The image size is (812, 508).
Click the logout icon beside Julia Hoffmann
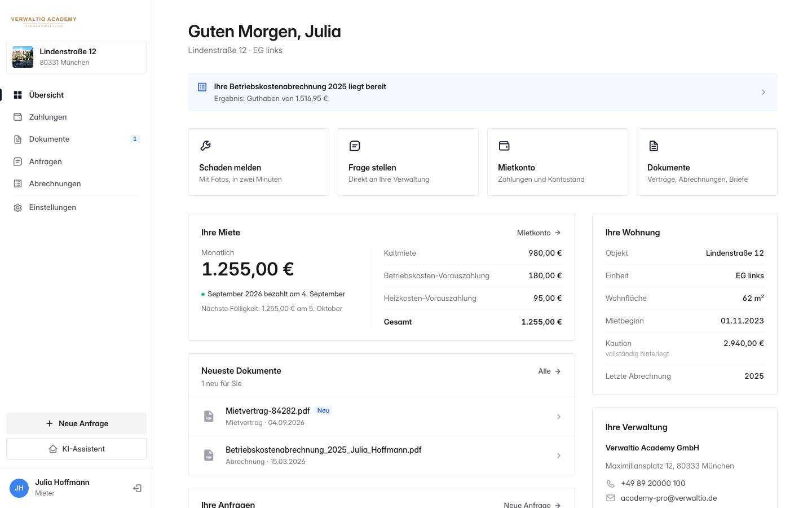click(137, 488)
